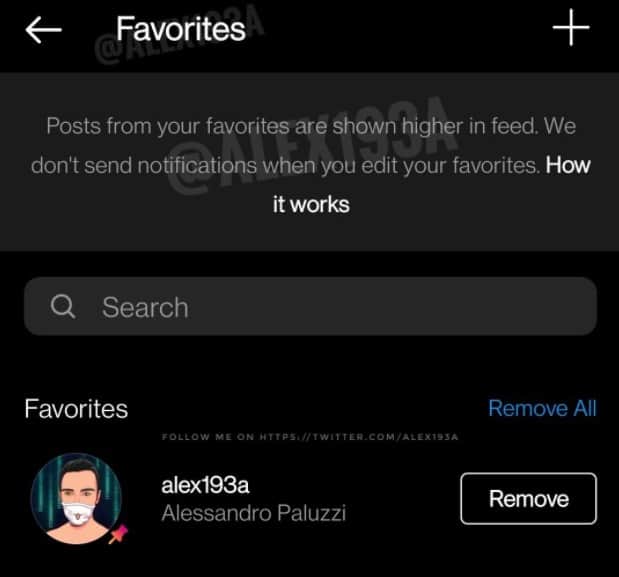The height and width of the screenshot is (577, 619).
Task: Click the Favorites page title
Action: tap(180, 29)
